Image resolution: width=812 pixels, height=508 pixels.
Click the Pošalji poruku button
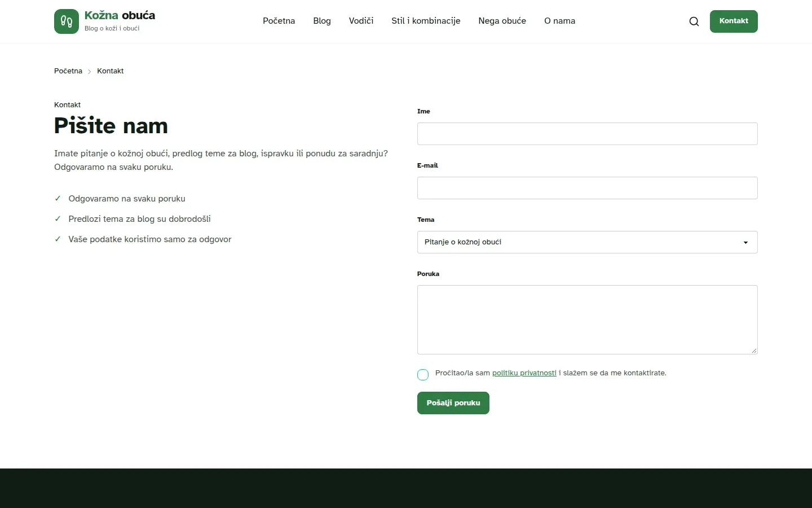[x=453, y=403]
